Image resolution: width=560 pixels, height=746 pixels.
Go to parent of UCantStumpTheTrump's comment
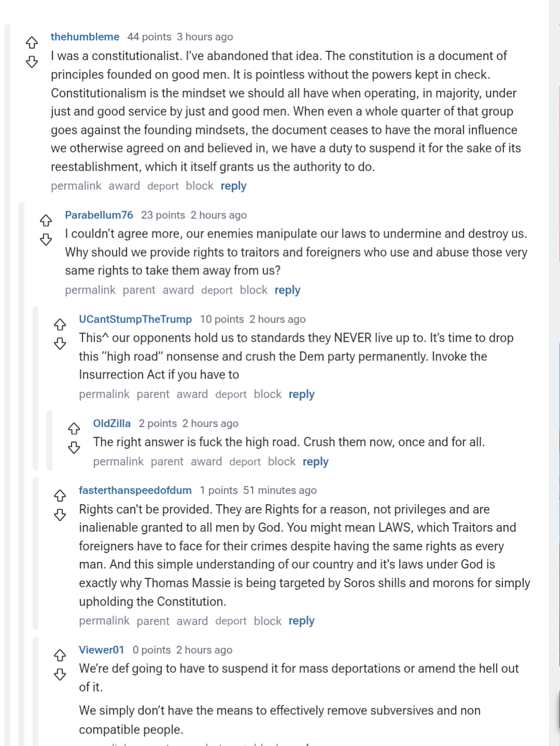[153, 394]
